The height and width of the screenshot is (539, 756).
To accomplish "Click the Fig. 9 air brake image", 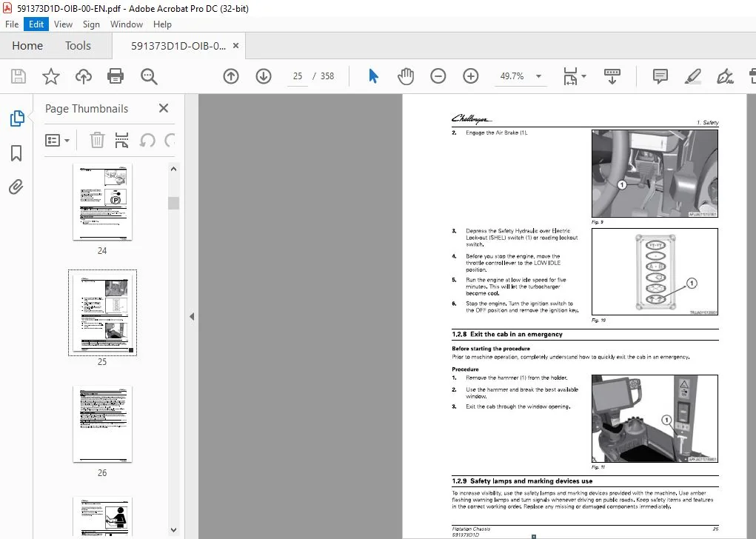I will [x=655, y=173].
